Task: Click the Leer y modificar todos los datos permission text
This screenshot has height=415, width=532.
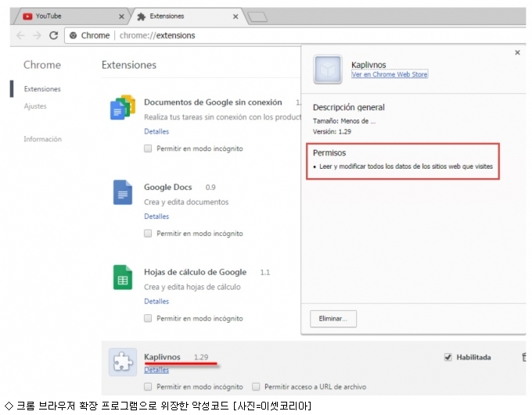Action: [406, 166]
